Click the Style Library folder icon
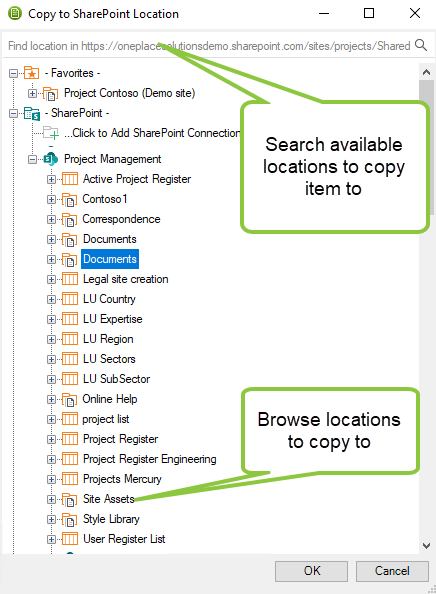 [70, 519]
